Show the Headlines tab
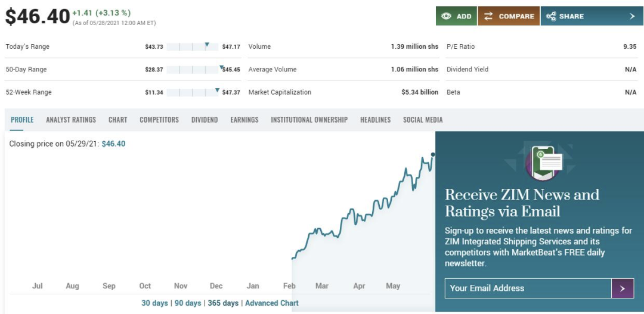644x314 pixels. click(375, 120)
